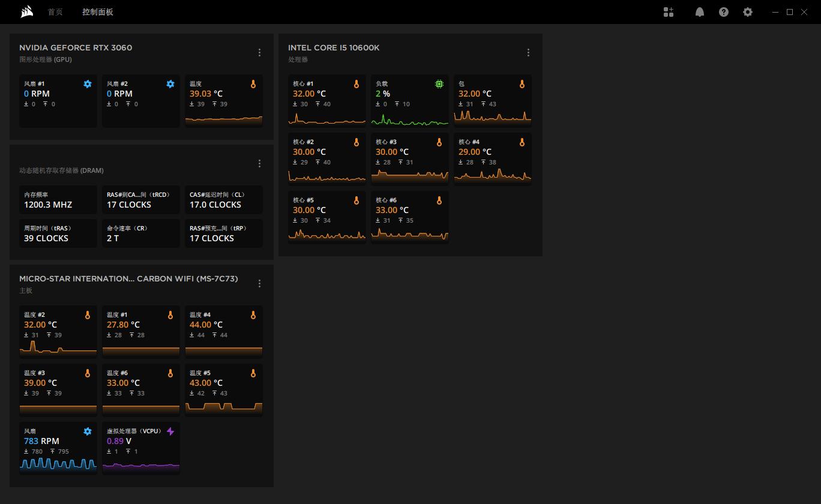Click the green chip icon on 负载 tile
This screenshot has width=821, height=504.
pos(439,84)
